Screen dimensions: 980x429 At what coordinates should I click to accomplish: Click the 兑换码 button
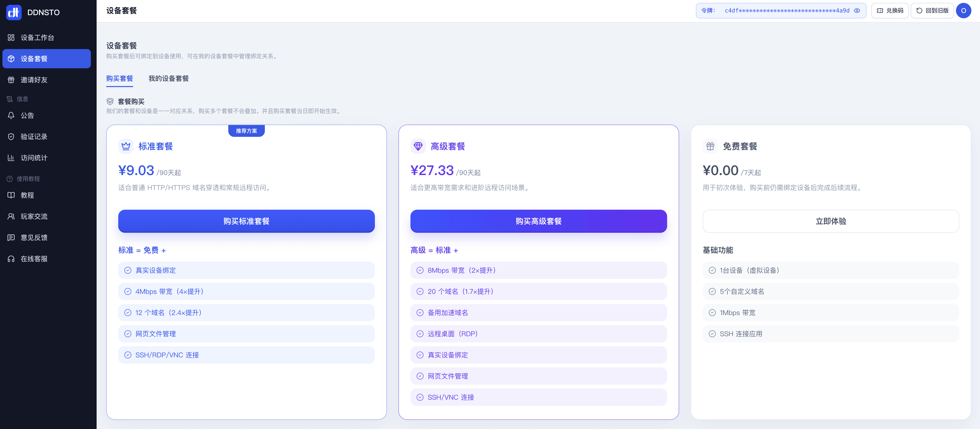(890, 11)
